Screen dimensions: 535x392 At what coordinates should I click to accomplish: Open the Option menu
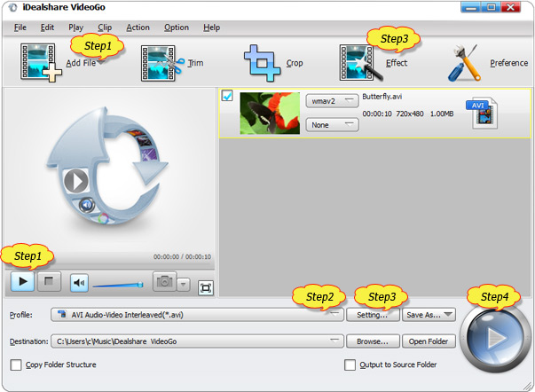(x=177, y=27)
